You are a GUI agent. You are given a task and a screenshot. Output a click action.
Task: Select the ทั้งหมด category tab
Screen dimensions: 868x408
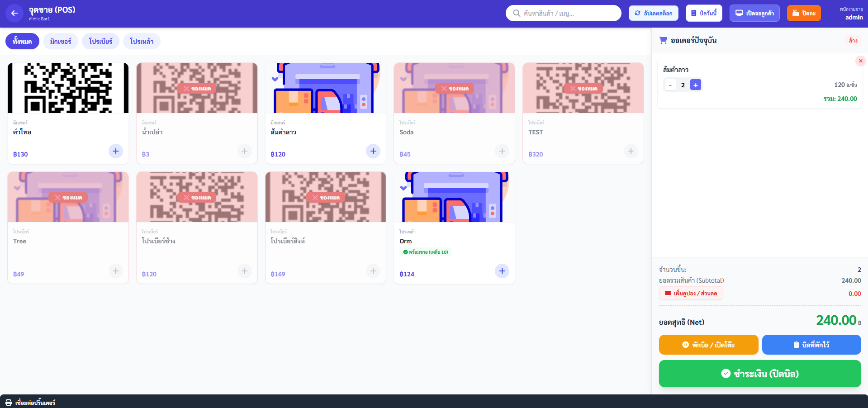(22, 41)
